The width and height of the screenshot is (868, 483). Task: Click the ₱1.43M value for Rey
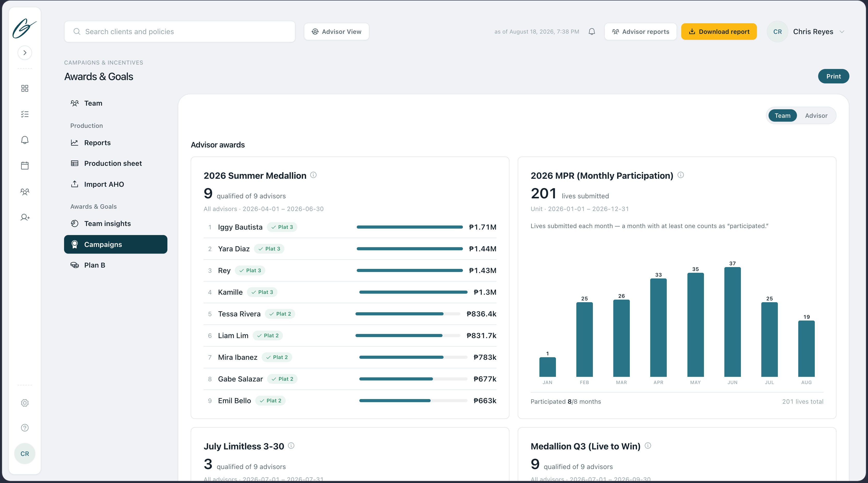coord(483,270)
